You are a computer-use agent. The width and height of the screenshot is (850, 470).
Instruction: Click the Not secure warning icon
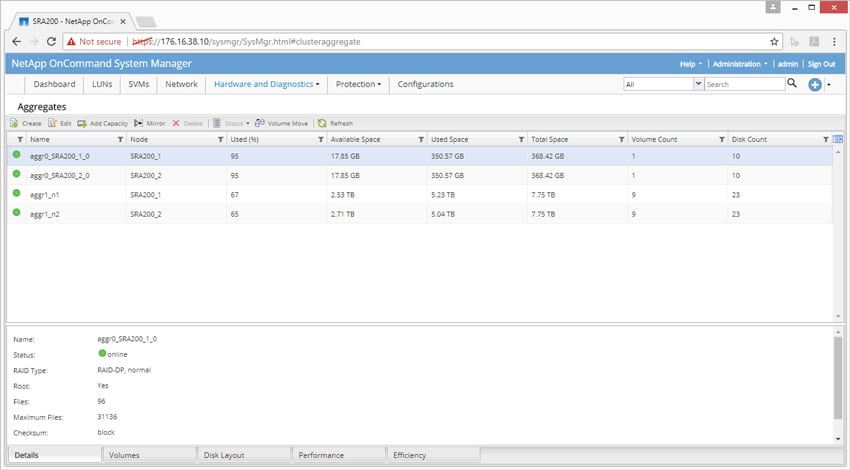[x=71, y=41]
